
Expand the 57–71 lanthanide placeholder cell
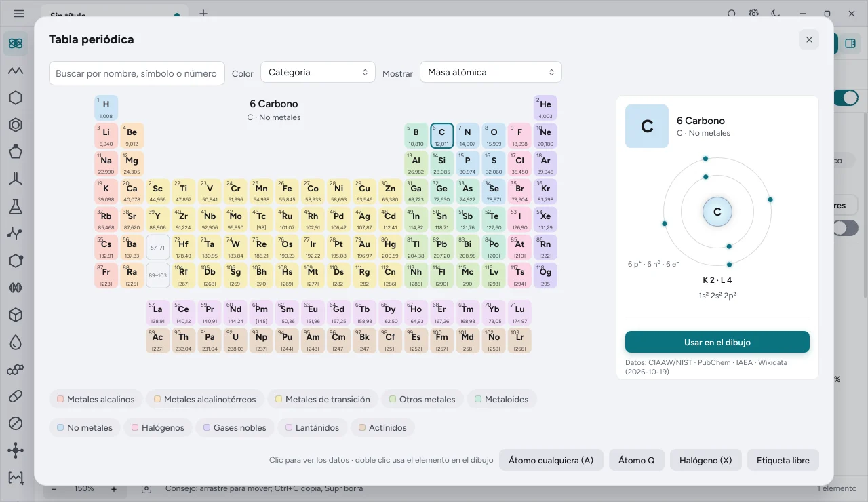tap(158, 248)
